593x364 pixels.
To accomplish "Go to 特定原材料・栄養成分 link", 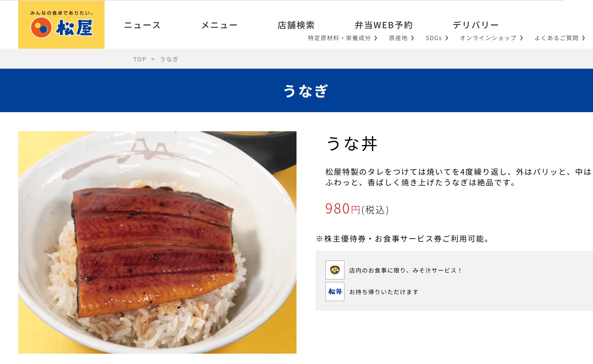I will click(339, 38).
